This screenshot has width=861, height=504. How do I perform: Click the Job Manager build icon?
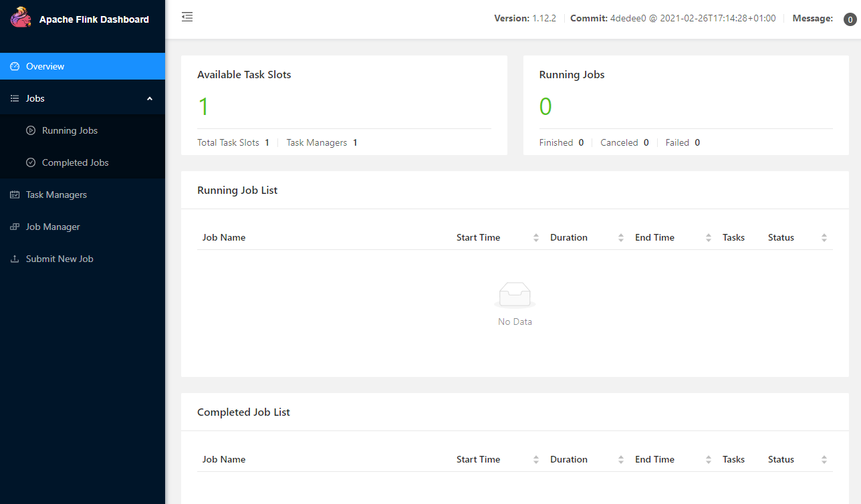tap(15, 227)
